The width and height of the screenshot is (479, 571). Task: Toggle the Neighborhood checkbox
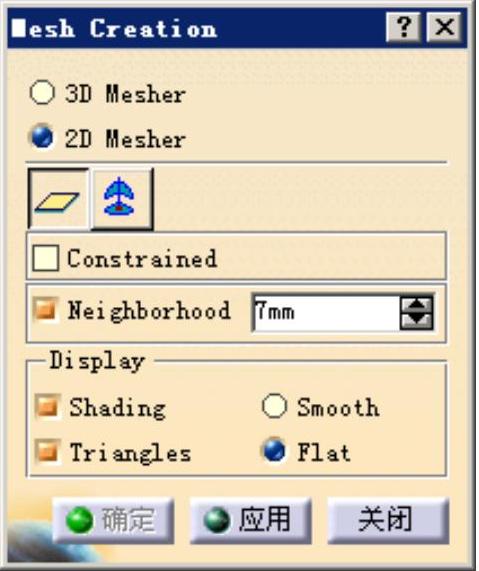(46, 310)
